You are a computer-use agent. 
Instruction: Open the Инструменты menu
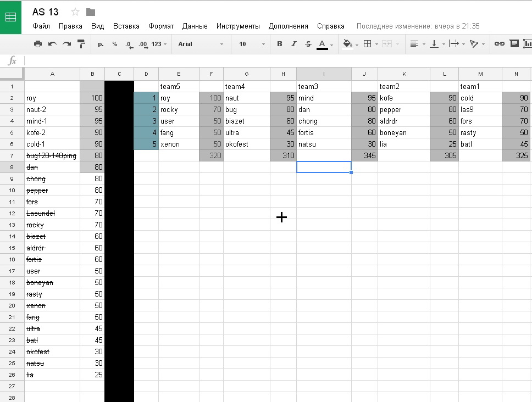(238, 26)
